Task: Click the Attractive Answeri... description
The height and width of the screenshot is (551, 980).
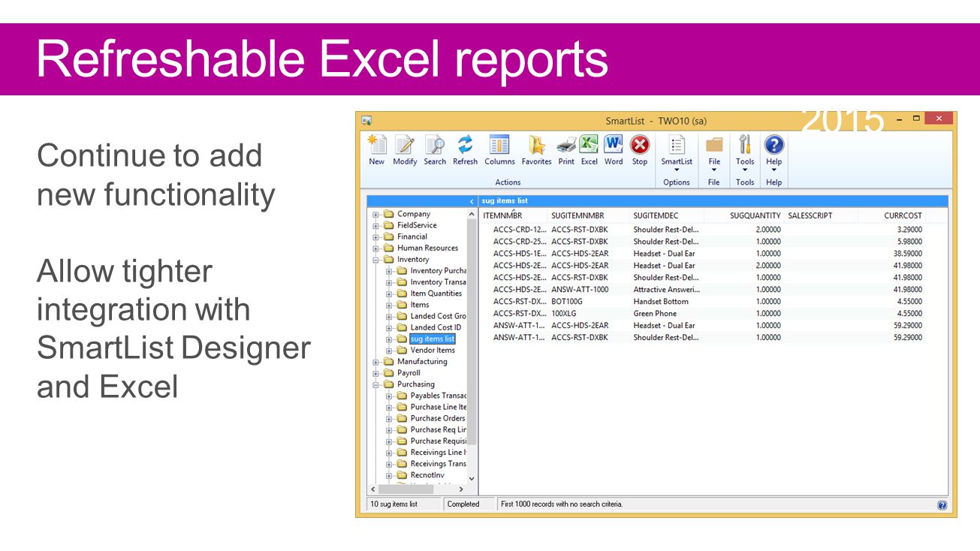Action: coord(667,290)
